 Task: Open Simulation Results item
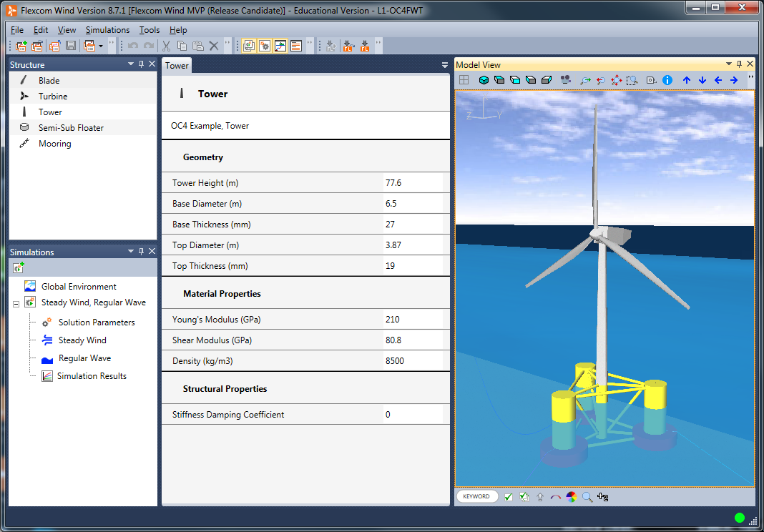pos(92,376)
